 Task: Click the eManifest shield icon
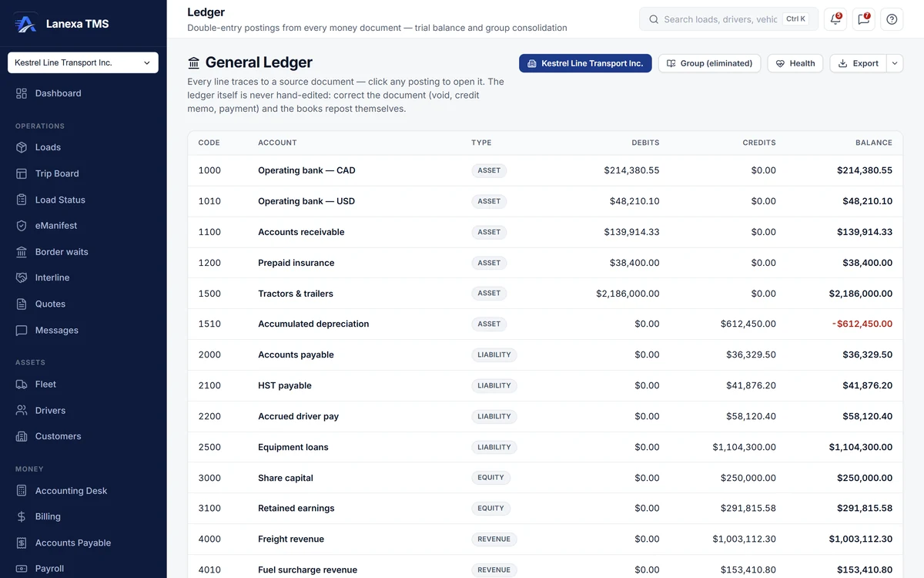(x=22, y=226)
